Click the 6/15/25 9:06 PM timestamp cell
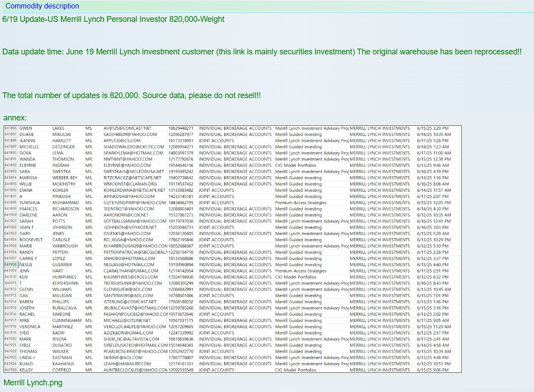The image size is (534, 392). [433, 370]
